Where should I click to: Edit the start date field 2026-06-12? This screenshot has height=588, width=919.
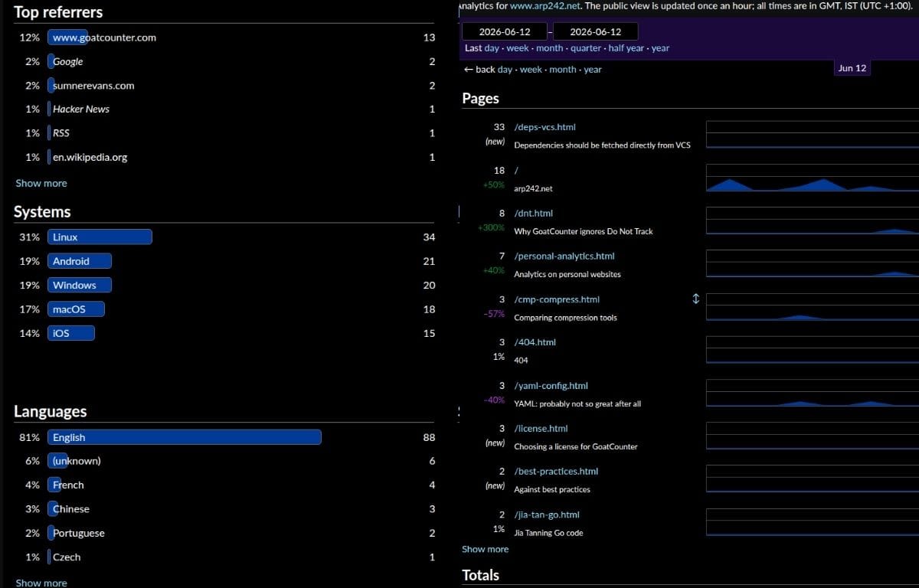pyautogui.click(x=505, y=31)
